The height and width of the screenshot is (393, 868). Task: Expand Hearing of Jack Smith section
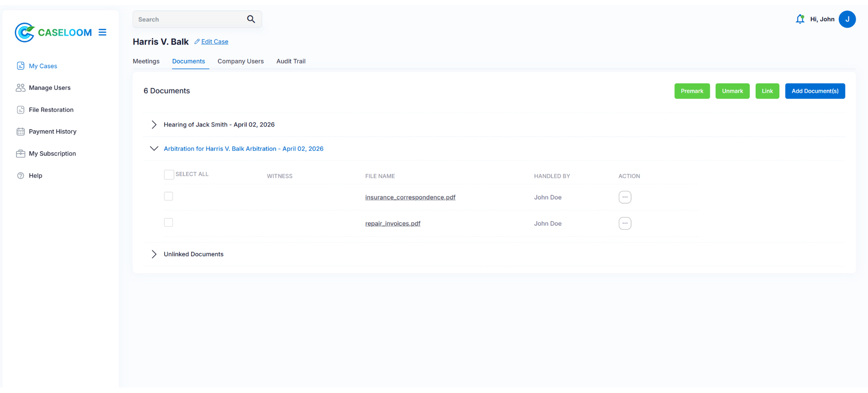click(154, 125)
